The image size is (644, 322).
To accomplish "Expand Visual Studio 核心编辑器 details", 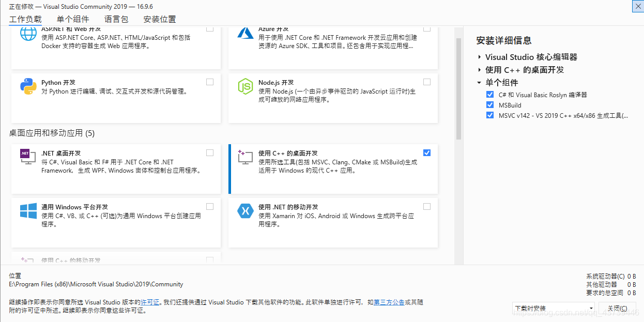I will [x=480, y=57].
